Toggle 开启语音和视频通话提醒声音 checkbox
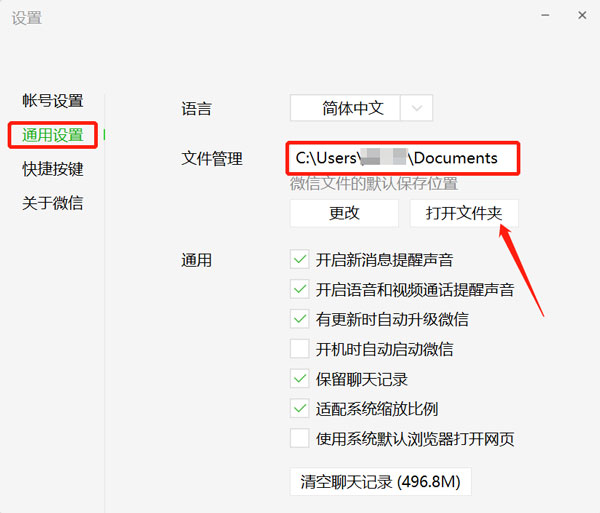The height and width of the screenshot is (513, 600). coord(300,290)
